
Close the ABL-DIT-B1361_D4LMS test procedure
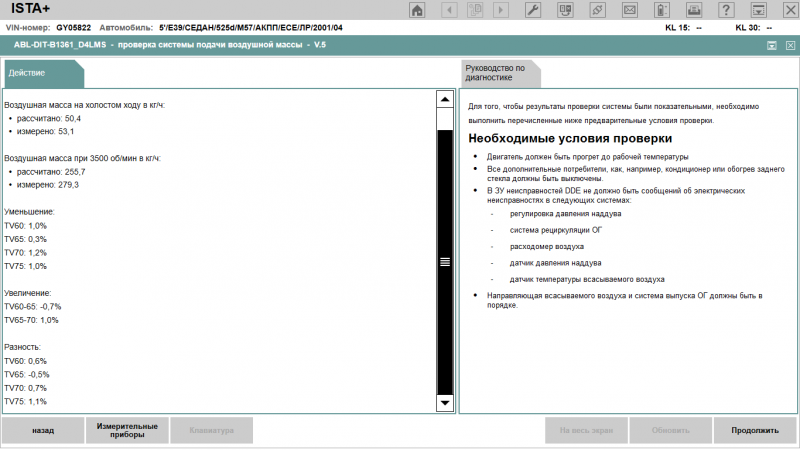pyautogui.click(x=790, y=45)
